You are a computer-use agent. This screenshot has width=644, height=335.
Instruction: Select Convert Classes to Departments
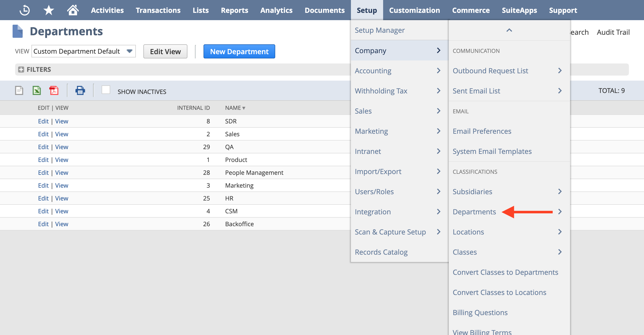(505, 272)
